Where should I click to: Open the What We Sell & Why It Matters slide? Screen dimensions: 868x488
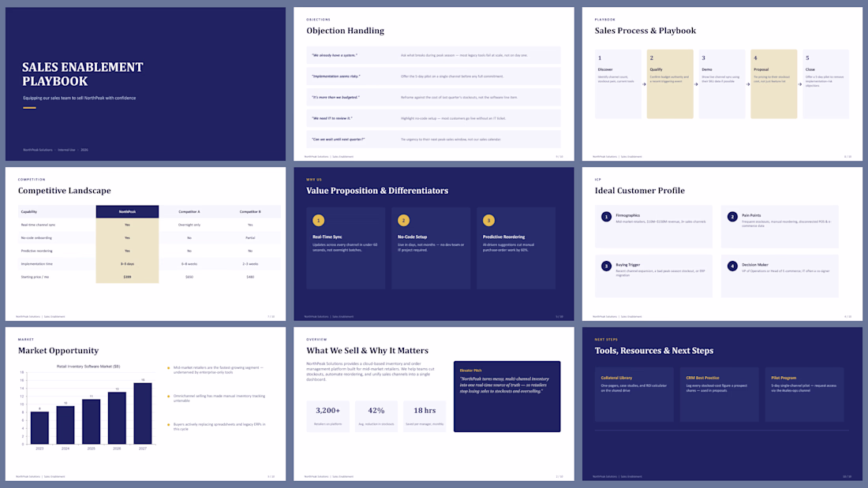[x=434, y=404]
